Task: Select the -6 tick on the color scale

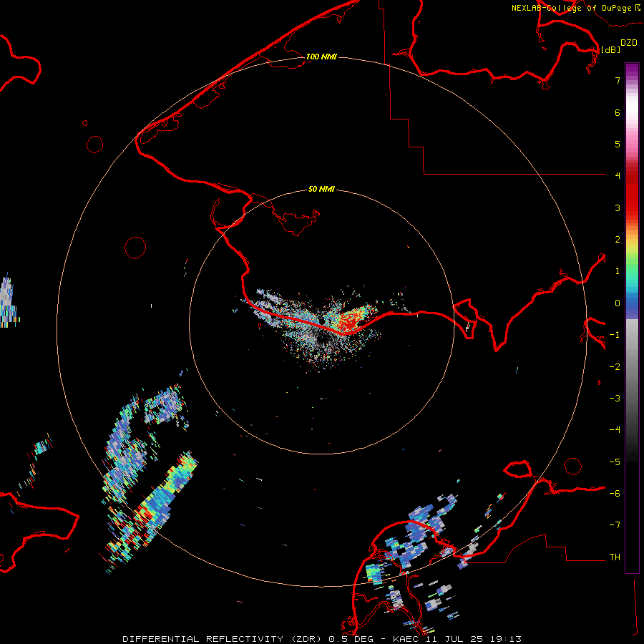Action: click(x=615, y=494)
